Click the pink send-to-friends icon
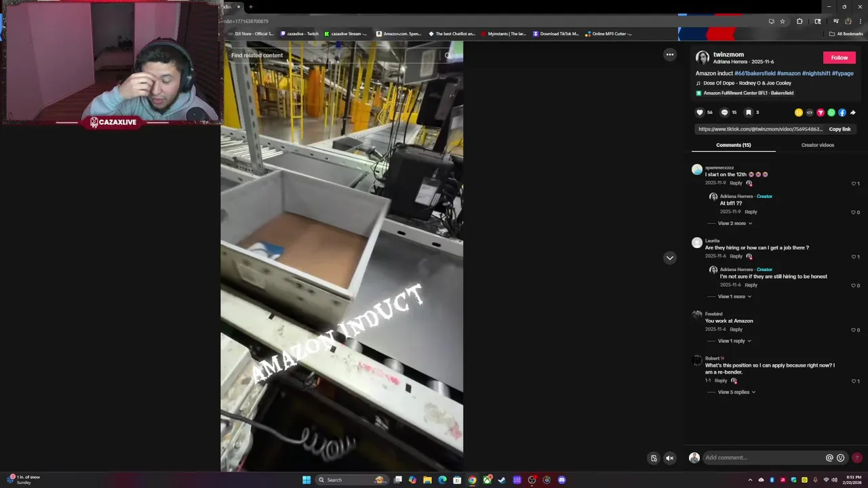The image size is (868, 488). point(820,113)
